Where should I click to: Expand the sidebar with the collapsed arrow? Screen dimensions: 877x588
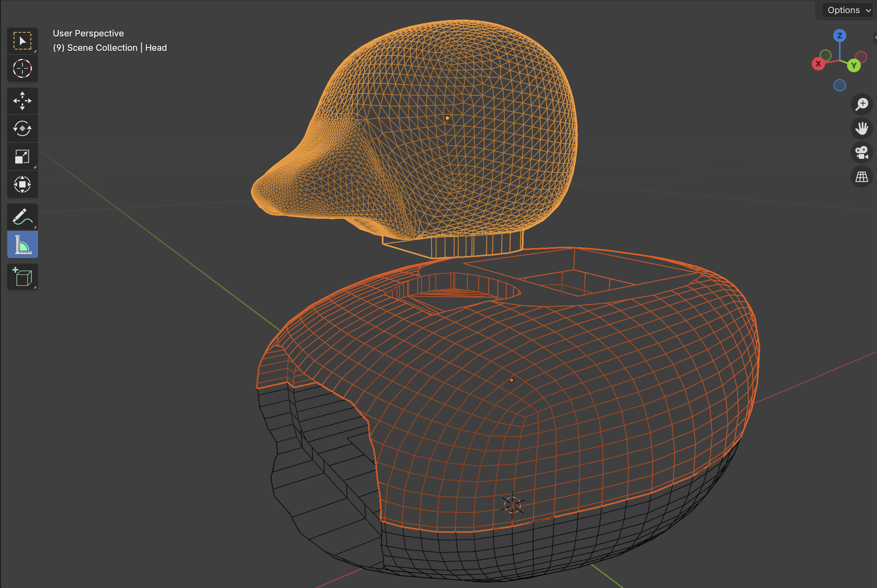tap(875, 37)
